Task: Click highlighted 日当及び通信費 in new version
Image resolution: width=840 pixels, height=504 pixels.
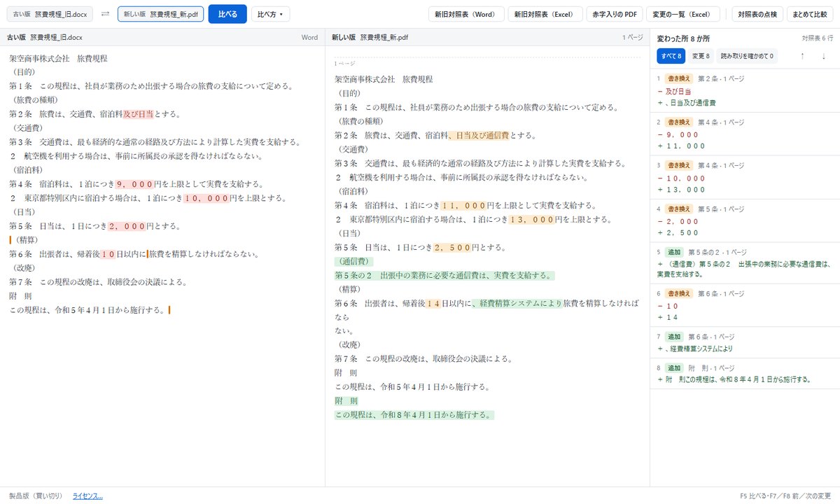Action: coord(479,135)
